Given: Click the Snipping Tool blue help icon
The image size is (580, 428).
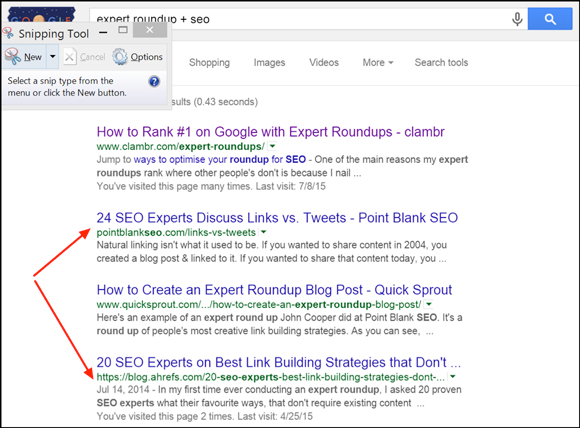Looking at the screenshot, I should (x=154, y=81).
